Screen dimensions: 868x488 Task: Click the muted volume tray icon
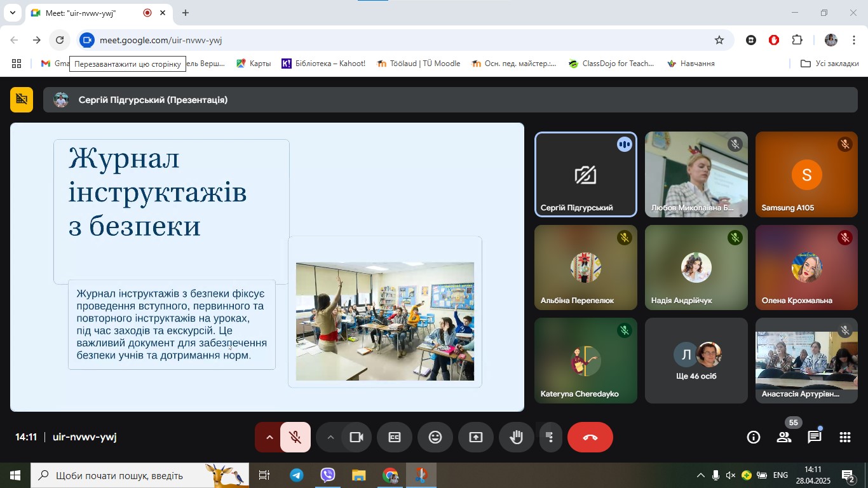click(731, 475)
